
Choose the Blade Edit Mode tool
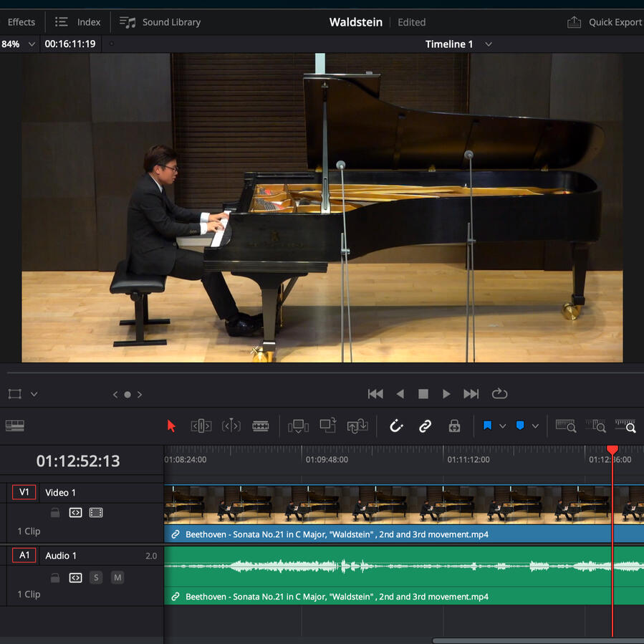tap(261, 426)
